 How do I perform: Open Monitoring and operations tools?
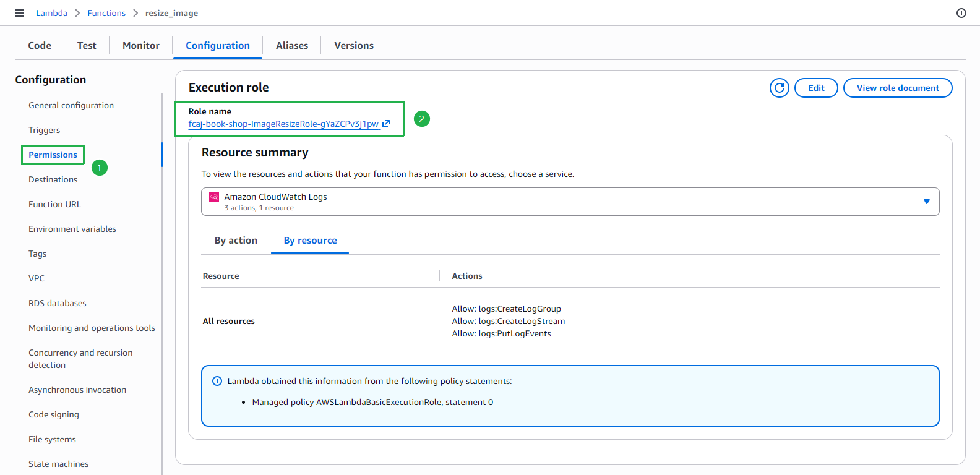[92, 328]
